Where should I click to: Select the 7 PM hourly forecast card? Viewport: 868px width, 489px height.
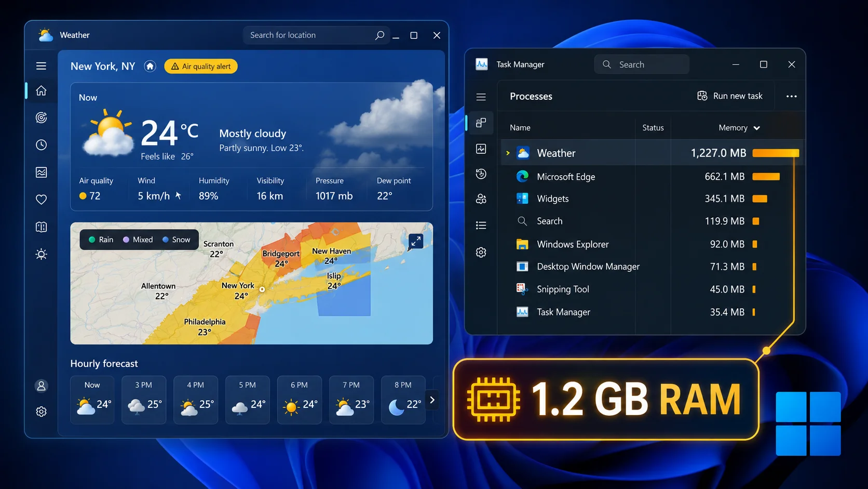coord(351,400)
